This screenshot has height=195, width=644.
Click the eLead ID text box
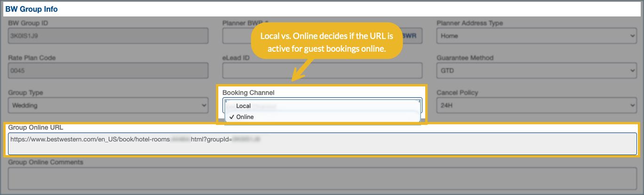[x=322, y=70]
